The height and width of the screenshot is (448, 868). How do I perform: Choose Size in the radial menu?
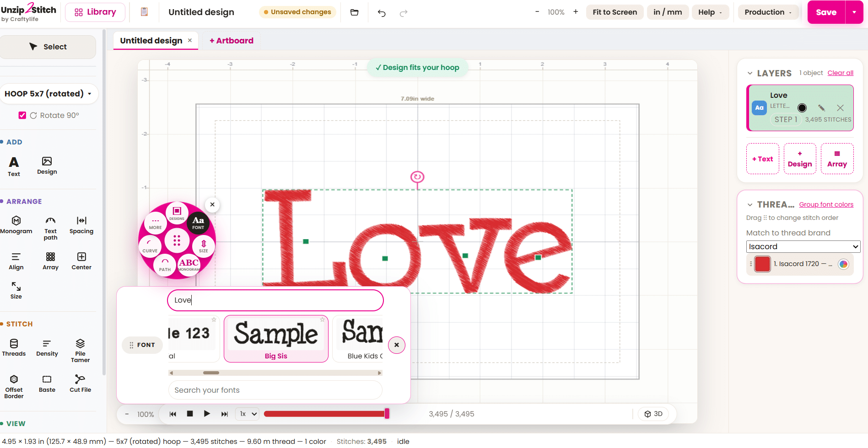(x=204, y=245)
